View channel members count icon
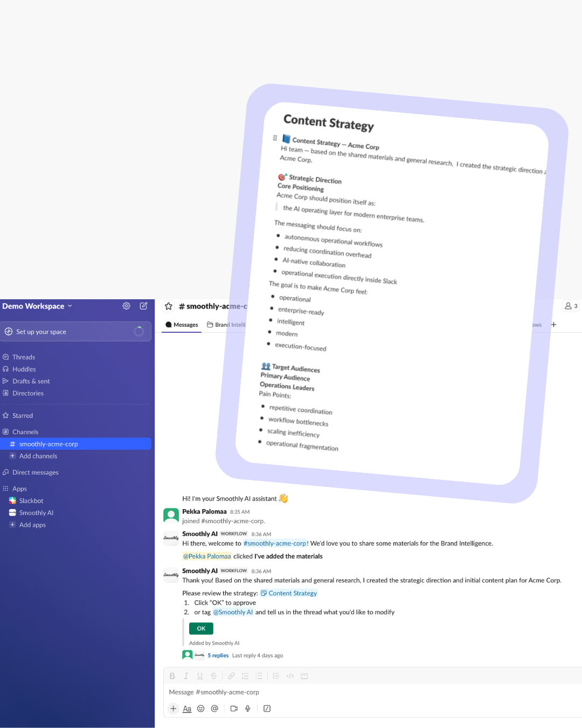The image size is (582, 728). point(571,306)
